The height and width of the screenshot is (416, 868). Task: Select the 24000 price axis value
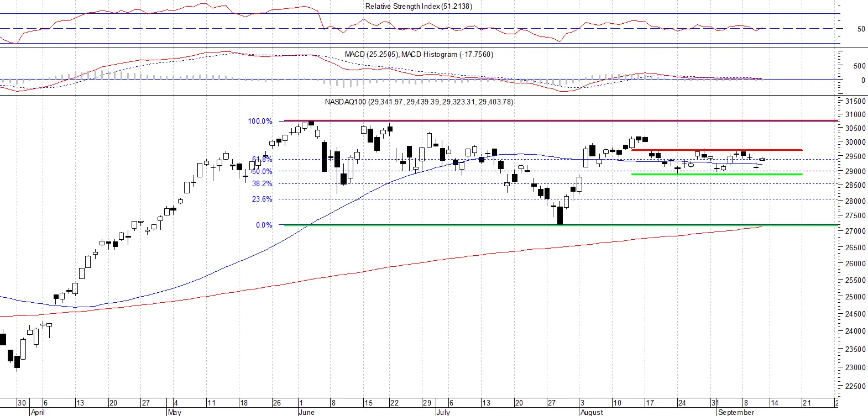(x=855, y=331)
